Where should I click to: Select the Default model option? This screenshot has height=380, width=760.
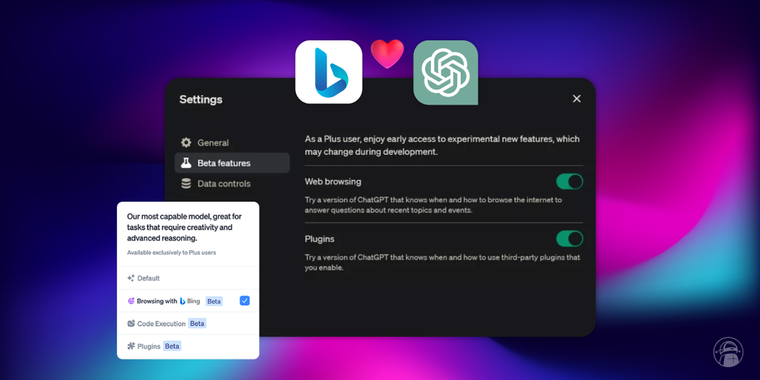[188, 278]
